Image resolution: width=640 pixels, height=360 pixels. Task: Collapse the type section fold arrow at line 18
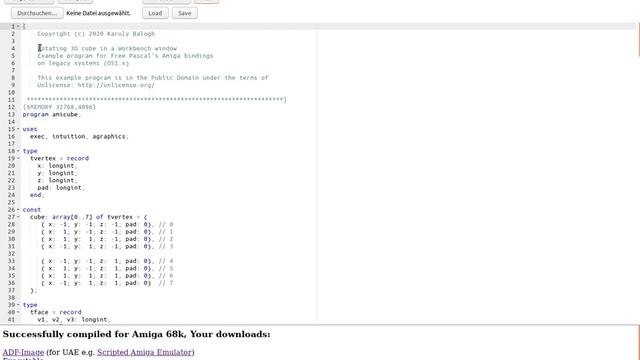coord(18,151)
